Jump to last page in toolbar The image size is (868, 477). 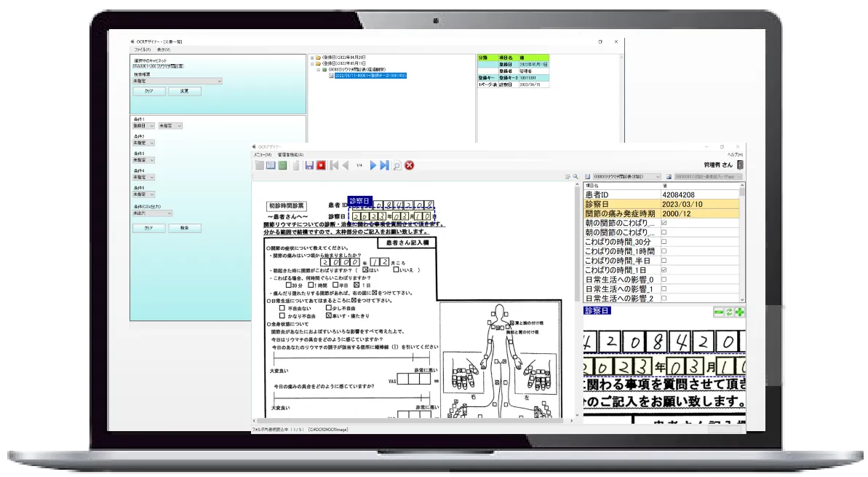[x=384, y=166]
